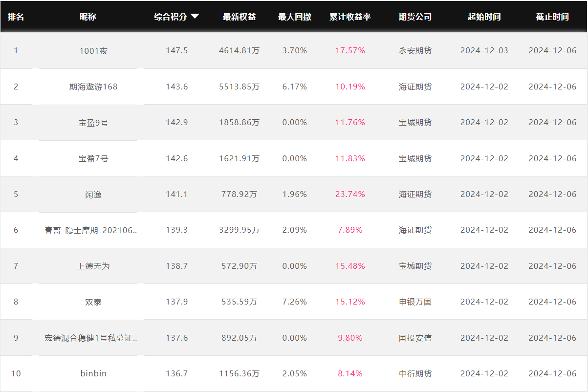Click return rate 15.12%

[350, 302]
